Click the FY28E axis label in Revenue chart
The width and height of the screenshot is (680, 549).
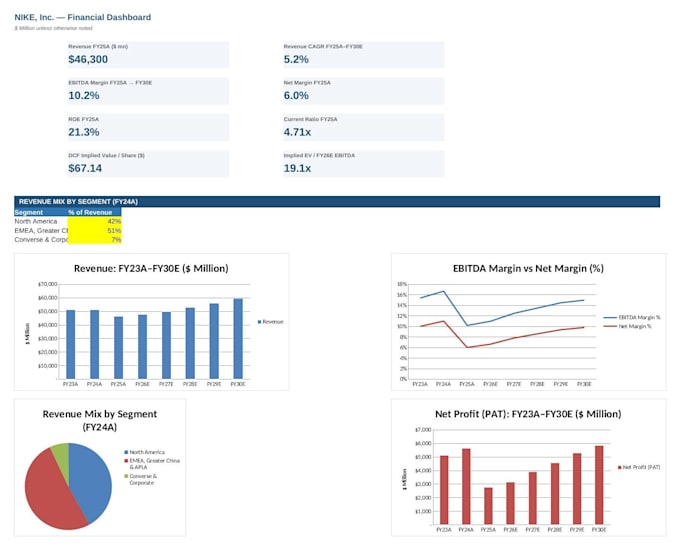click(190, 384)
